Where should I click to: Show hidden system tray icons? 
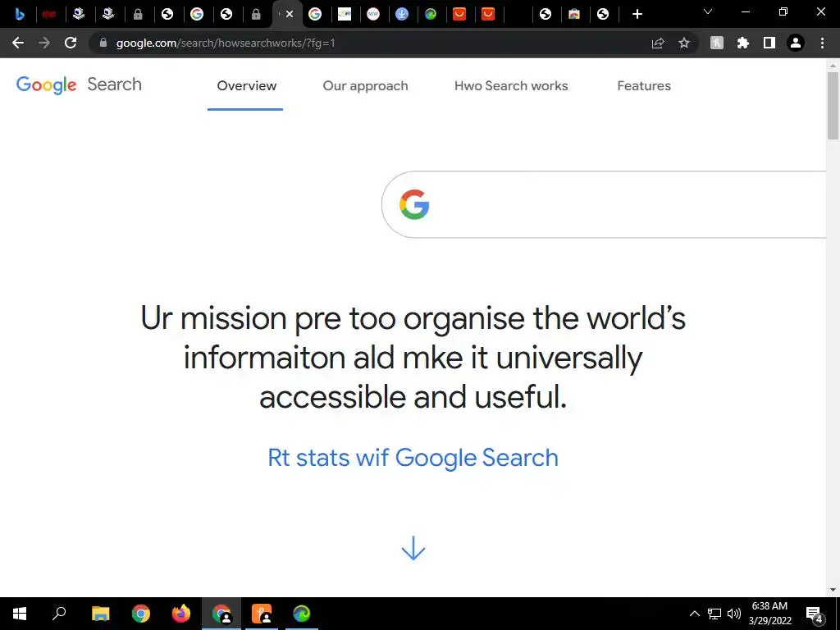click(694, 614)
